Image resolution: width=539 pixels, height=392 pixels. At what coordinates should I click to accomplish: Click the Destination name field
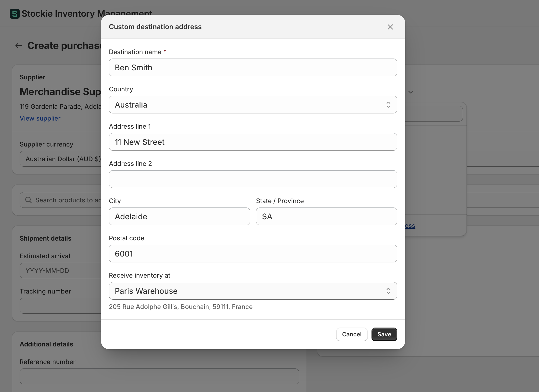253,67
